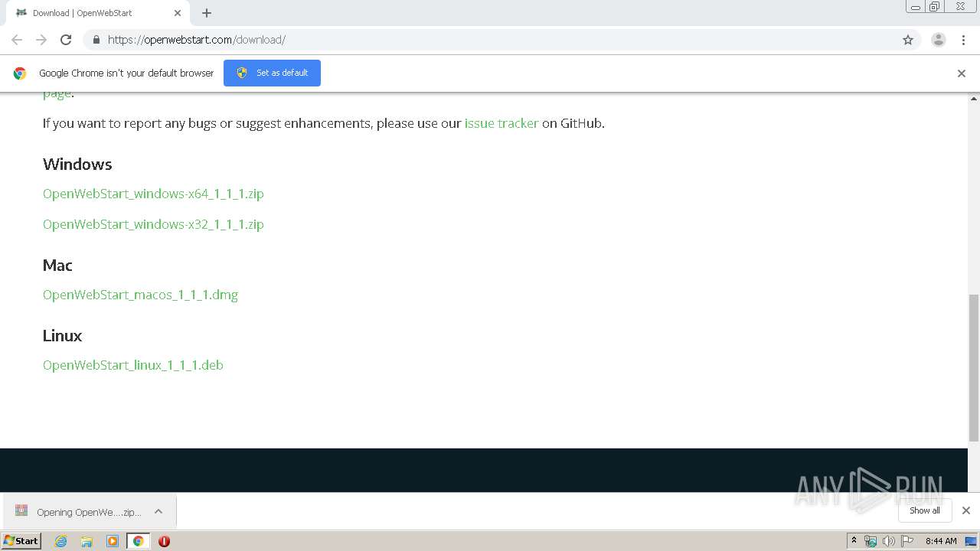Reload the current page
This screenshot has height=551, width=980.
point(66,40)
